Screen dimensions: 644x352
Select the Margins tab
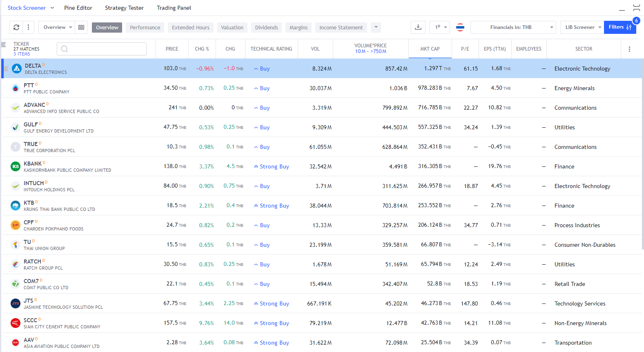tap(299, 27)
